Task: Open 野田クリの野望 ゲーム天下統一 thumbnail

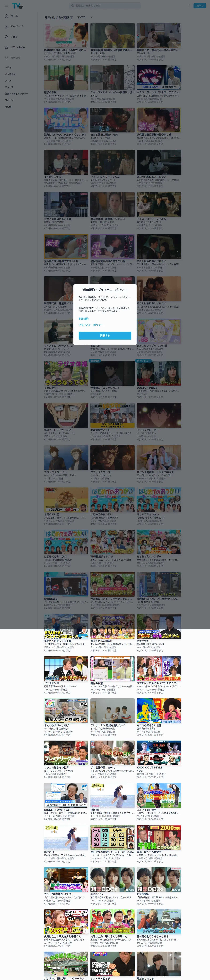Action: (112, 838)
